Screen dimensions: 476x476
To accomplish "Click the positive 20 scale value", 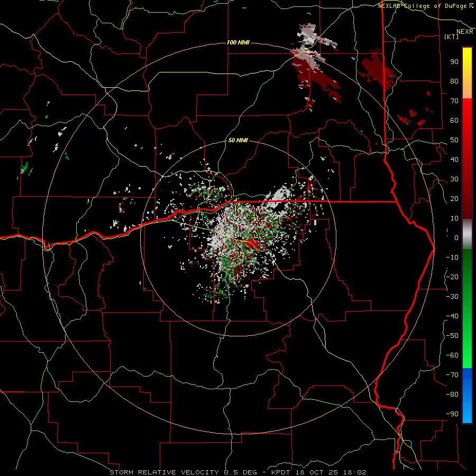I will [x=454, y=198].
